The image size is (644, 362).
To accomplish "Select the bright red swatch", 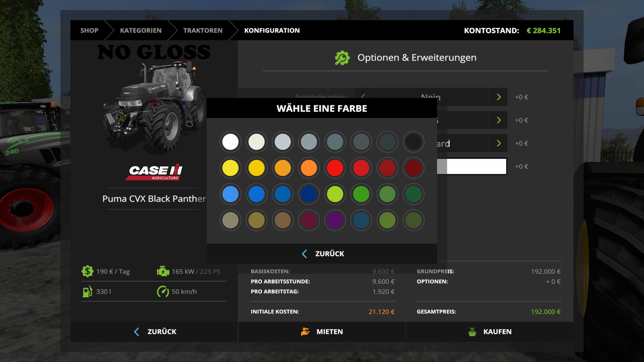I will tap(335, 168).
